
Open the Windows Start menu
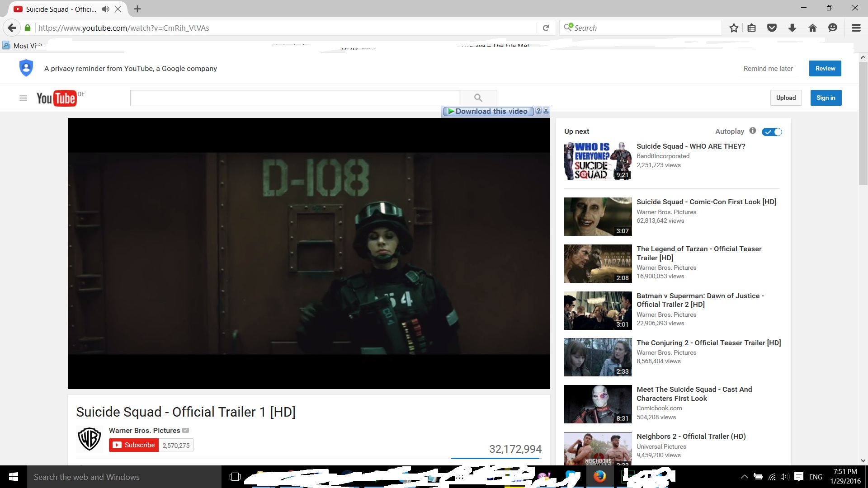pyautogui.click(x=14, y=477)
